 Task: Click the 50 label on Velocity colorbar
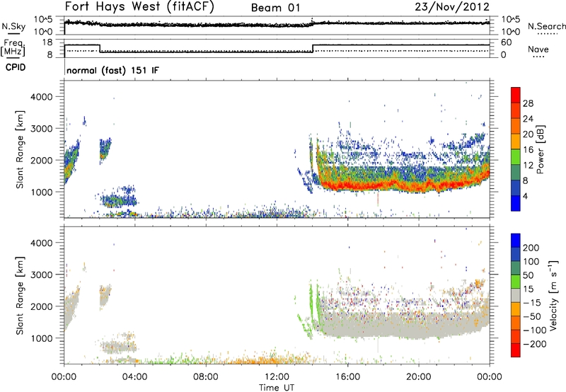528,275
